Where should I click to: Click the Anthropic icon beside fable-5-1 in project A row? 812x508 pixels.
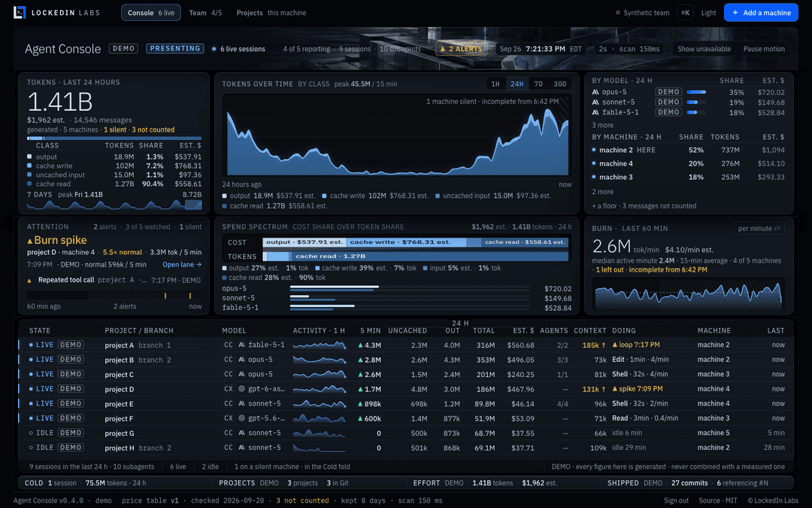pos(241,345)
